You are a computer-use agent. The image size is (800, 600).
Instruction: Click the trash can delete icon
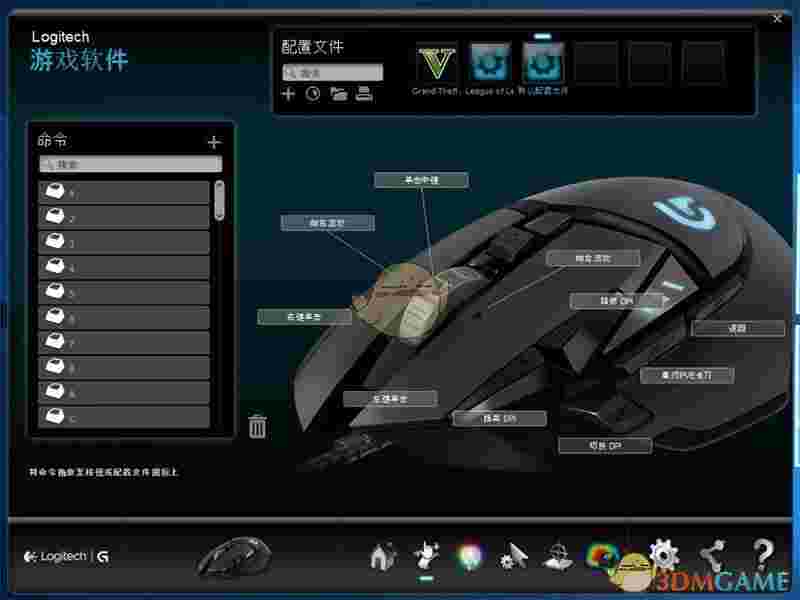[258, 426]
